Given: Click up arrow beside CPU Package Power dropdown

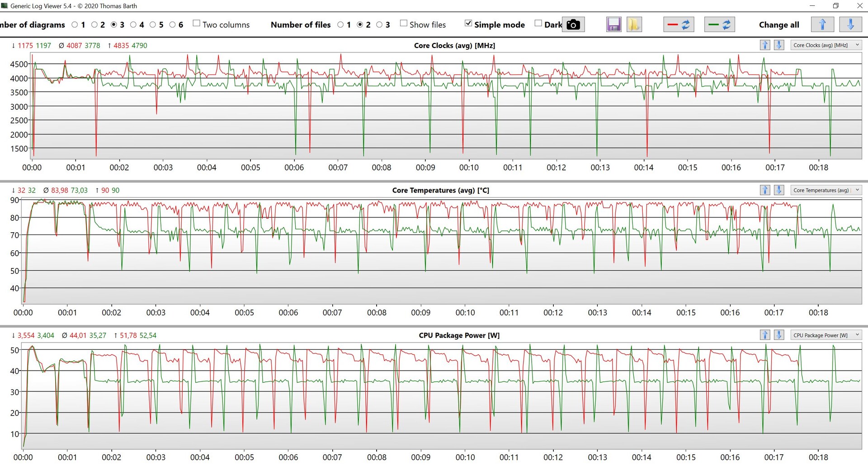Looking at the screenshot, I should (x=765, y=335).
